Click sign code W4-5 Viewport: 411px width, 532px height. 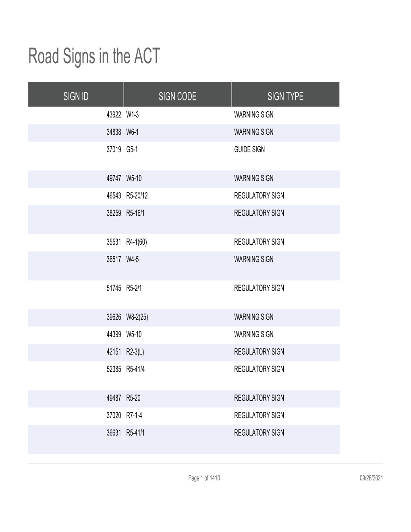point(132,260)
